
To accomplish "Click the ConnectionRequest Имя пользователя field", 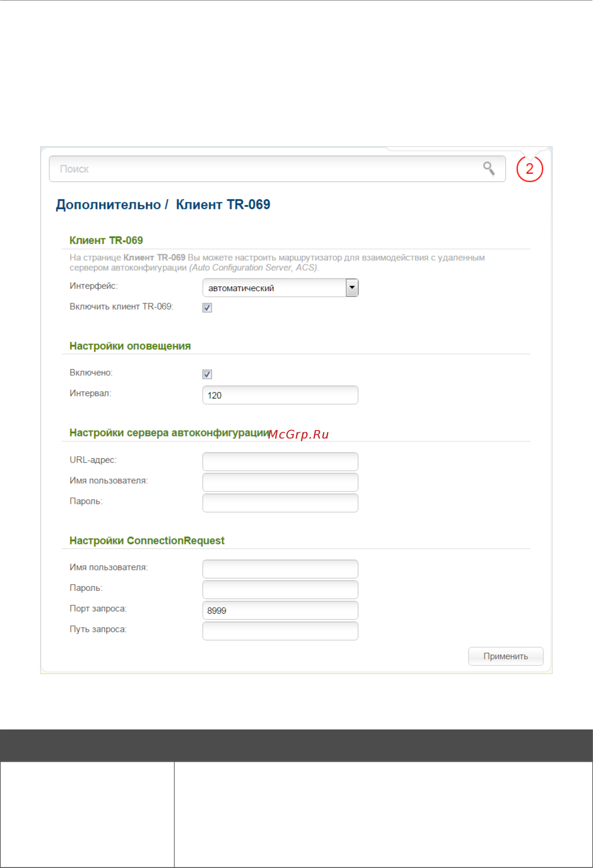I will (x=280, y=569).
